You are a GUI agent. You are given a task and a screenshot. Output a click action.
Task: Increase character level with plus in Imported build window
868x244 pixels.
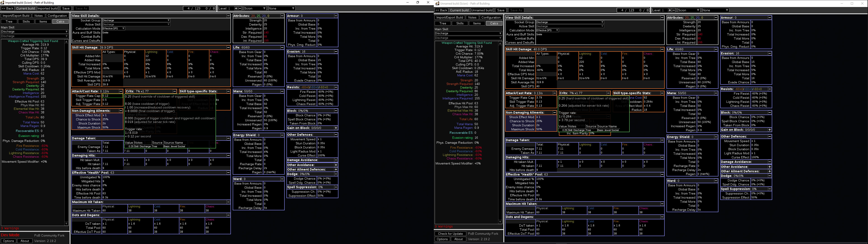[x=236, y=8]
